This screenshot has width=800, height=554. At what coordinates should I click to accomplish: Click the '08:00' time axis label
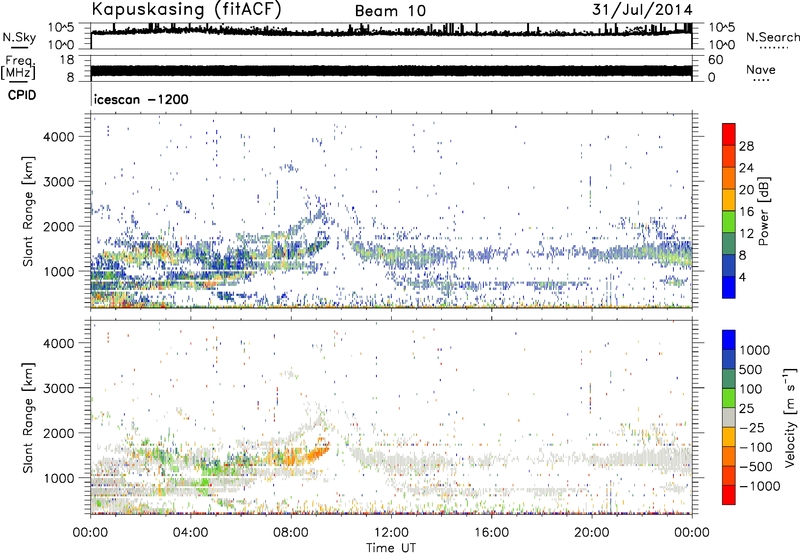click(x=291, y=533)
